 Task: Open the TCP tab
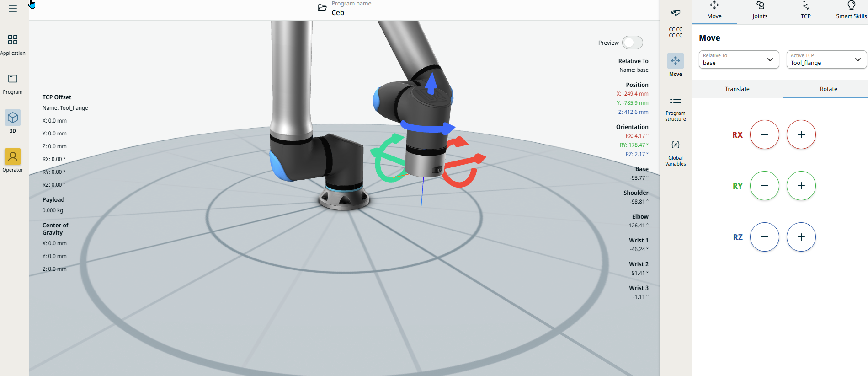click(x=805, y=11)
